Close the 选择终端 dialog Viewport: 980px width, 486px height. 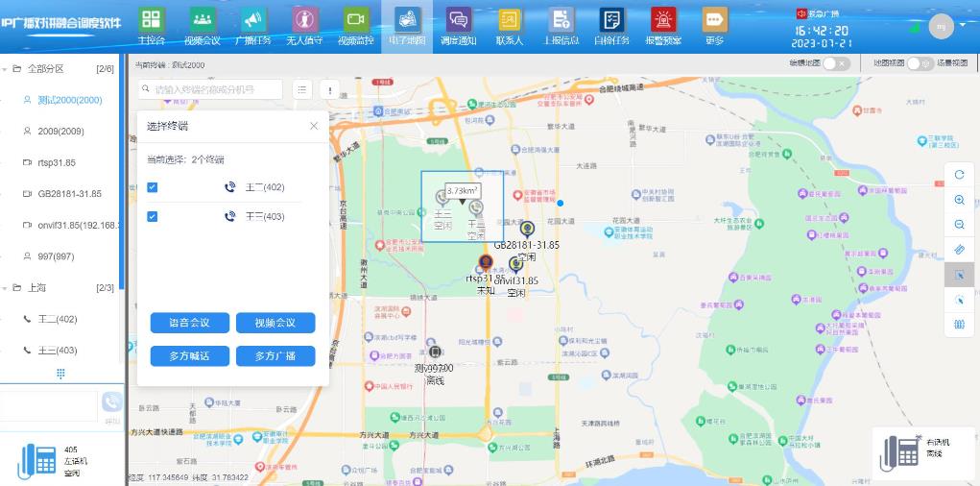coord(314,126)
